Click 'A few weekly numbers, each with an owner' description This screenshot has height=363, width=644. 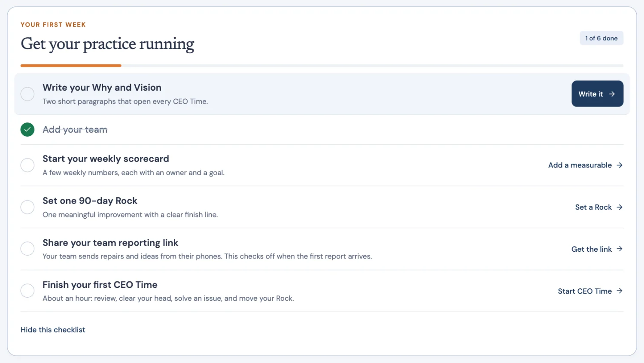[x=134, y=173]
